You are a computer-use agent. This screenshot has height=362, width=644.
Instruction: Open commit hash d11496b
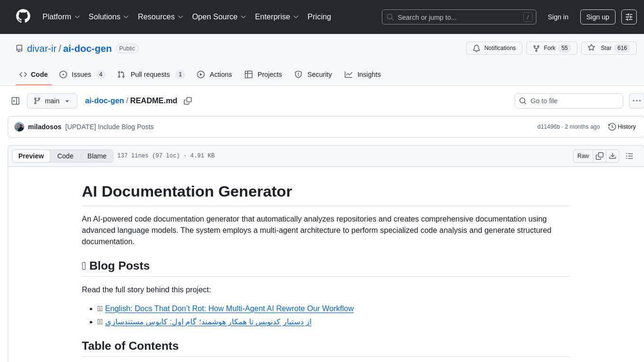tap(548, 127)
